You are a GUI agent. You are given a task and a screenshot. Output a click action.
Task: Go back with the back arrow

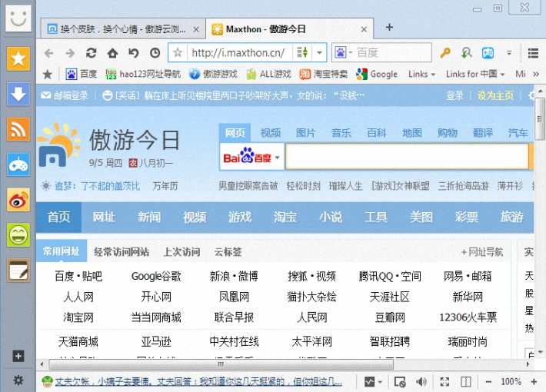click(48, 53)
